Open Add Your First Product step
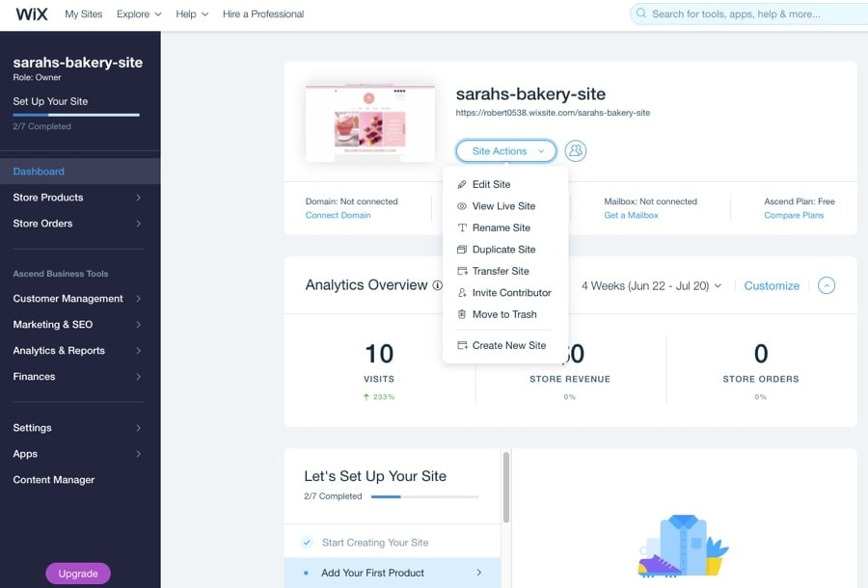 (393, 574)
